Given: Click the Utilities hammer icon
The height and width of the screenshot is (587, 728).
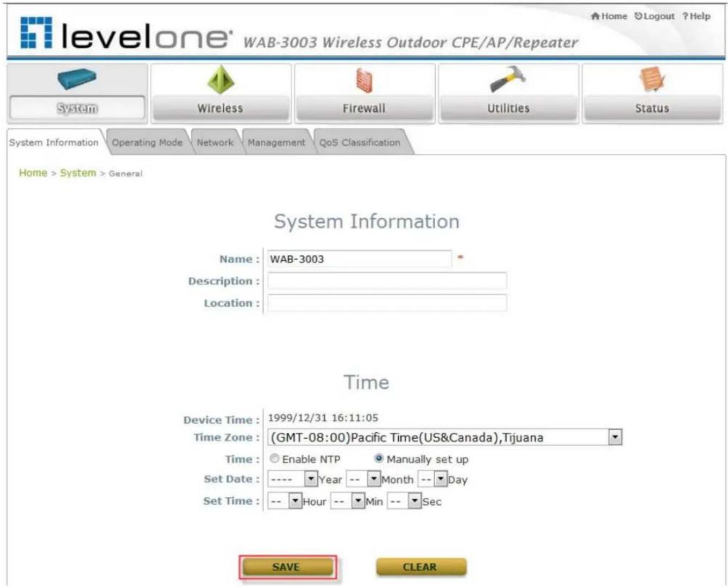Looking at the screenshot, I should pos(507,79).
